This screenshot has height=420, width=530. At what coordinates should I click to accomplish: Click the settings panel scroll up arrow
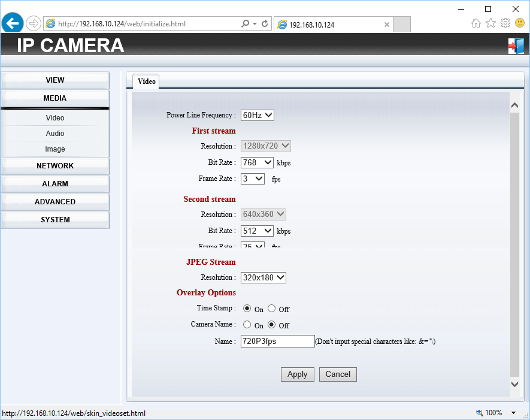[514, 105]
